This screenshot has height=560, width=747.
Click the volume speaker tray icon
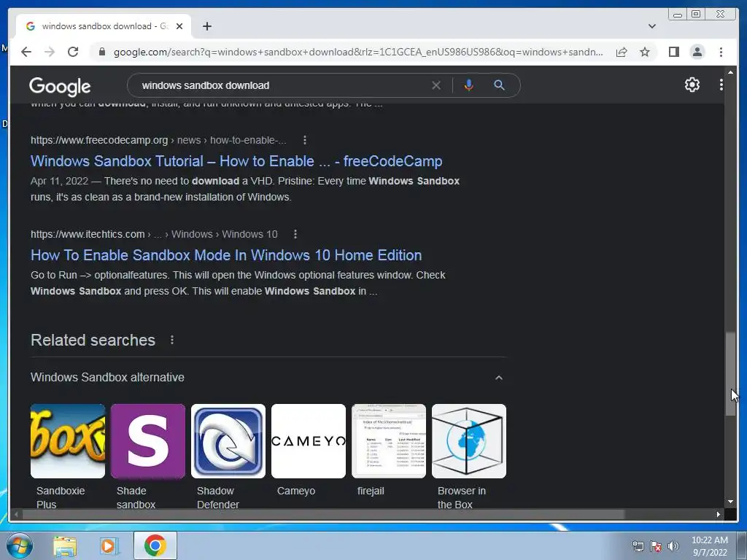pyautogui.click(x=673, y=546)
